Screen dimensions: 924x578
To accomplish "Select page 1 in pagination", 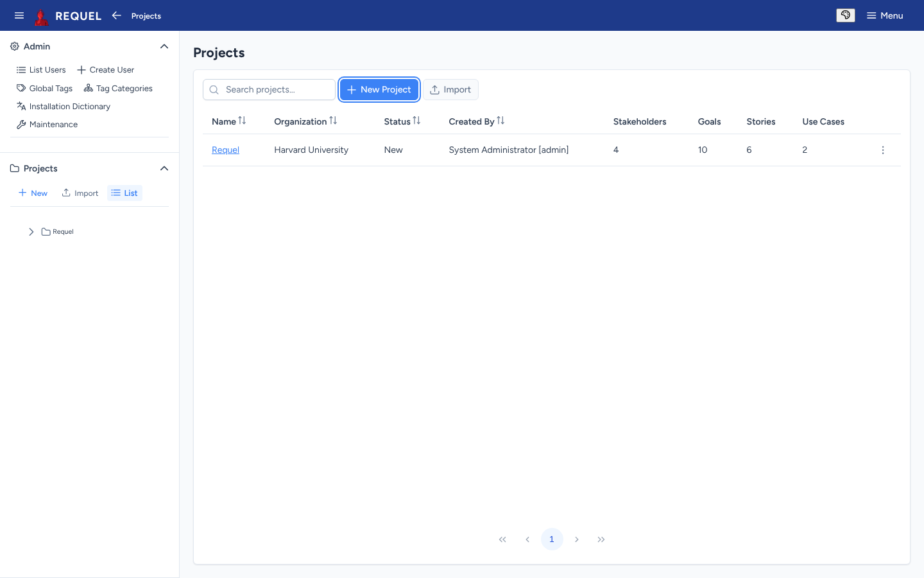I will point(552,539).
